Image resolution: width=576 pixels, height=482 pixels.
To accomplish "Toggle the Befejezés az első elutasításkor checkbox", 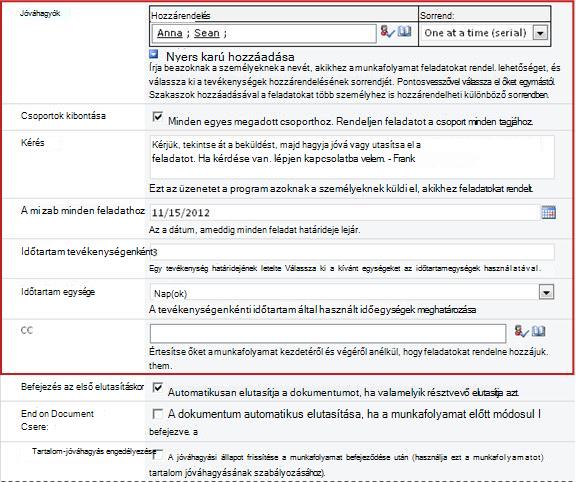I will (x=158, y=388).
